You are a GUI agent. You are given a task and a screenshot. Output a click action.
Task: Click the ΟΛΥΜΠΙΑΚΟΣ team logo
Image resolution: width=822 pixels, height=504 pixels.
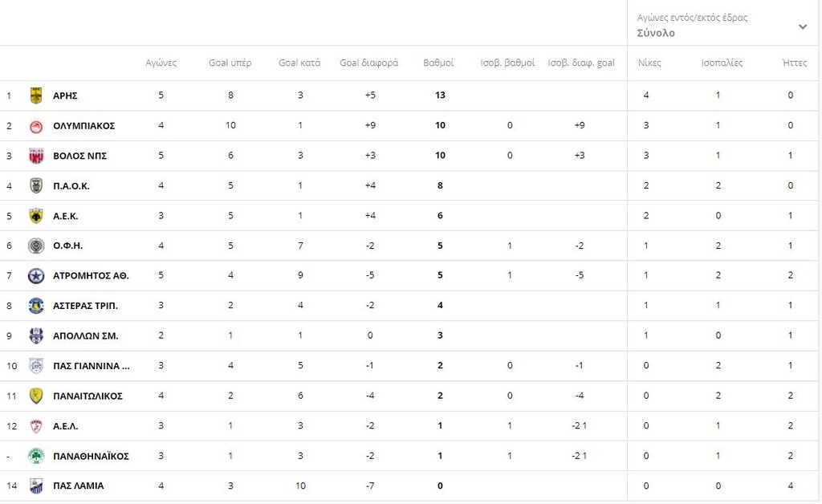click(35, 126)
